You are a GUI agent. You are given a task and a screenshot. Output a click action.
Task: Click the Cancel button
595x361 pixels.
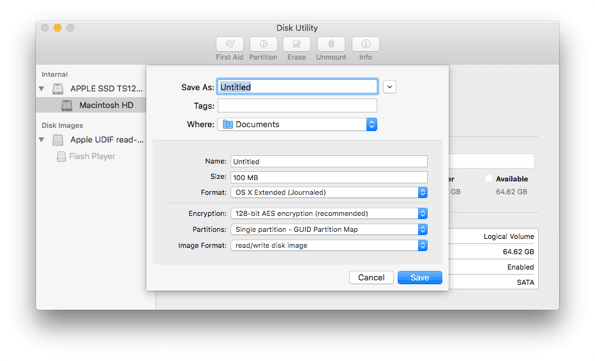[371, 277]
